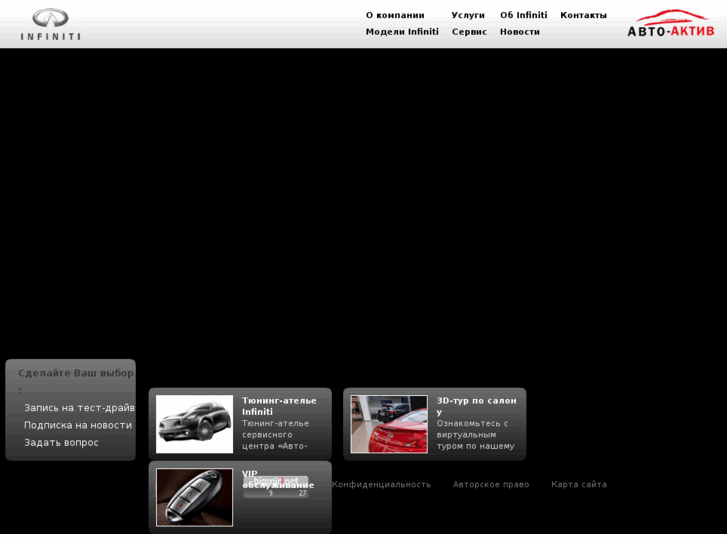The image size is (727, 545).
Task: Click the Тюнинг-ателье description text
Action: click(275, 435)
